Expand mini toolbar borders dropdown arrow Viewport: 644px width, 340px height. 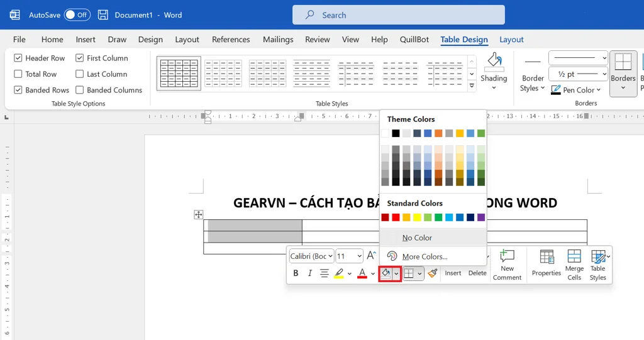pyautogui.click(x=419, y=273)
